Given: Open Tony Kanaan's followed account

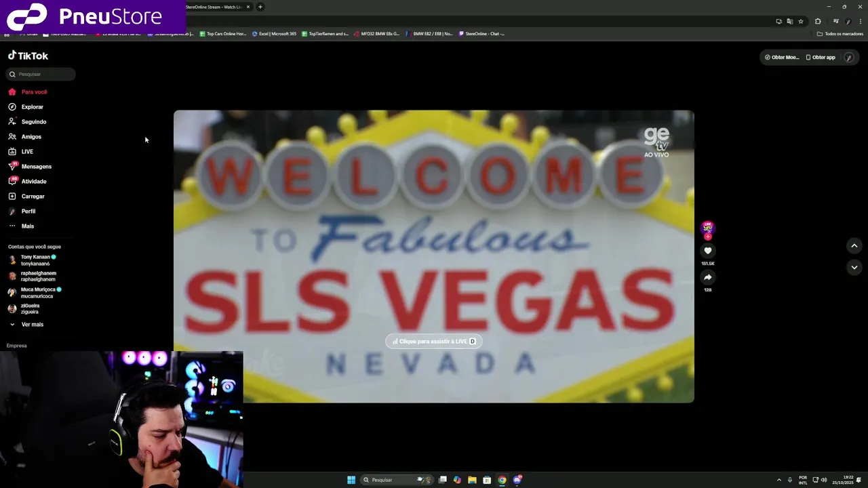Looking at the screenshot, I should coord(33,260).
